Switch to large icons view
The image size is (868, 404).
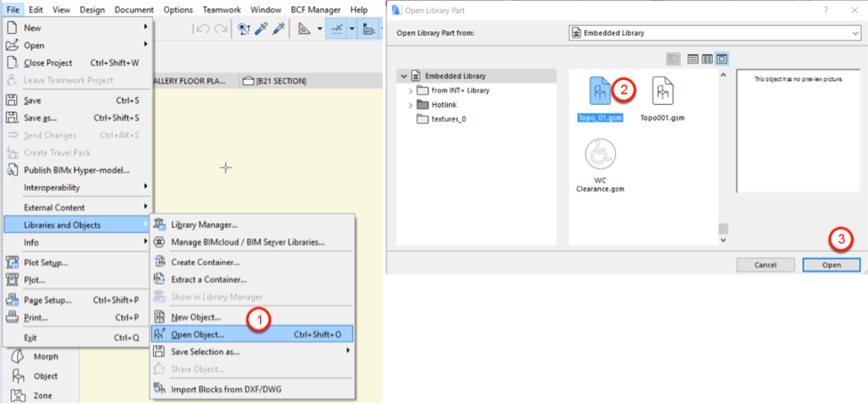[x=722, y=59]
